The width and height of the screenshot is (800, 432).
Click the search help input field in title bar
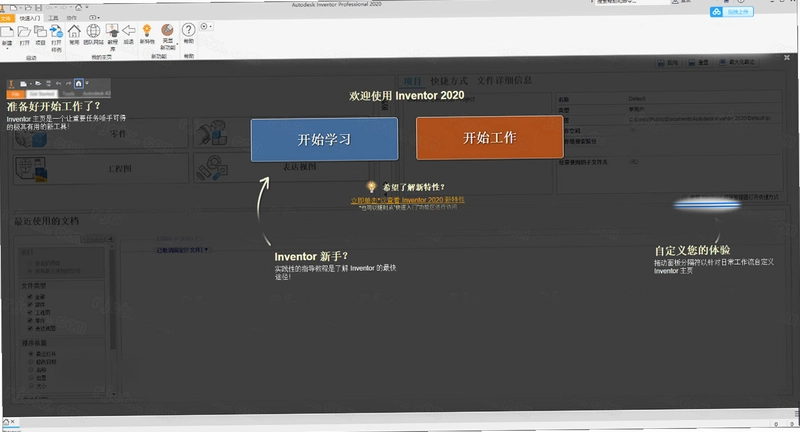point(631,2)
